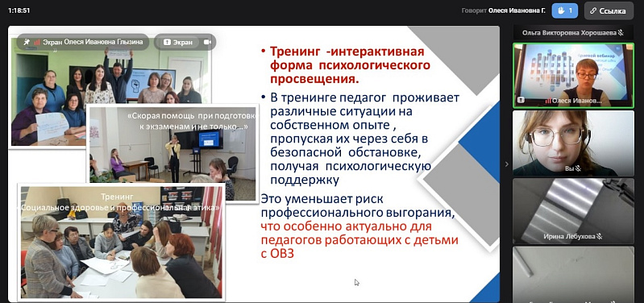Click the pin icon on shared screen label
The image size is (644, 303).
click(27, 41)
